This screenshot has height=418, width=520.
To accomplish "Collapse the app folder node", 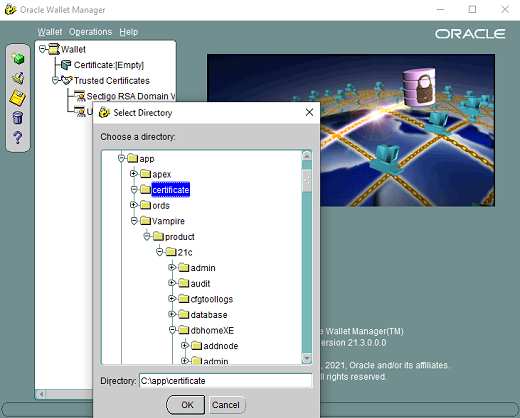I will (x=121, y=158).
